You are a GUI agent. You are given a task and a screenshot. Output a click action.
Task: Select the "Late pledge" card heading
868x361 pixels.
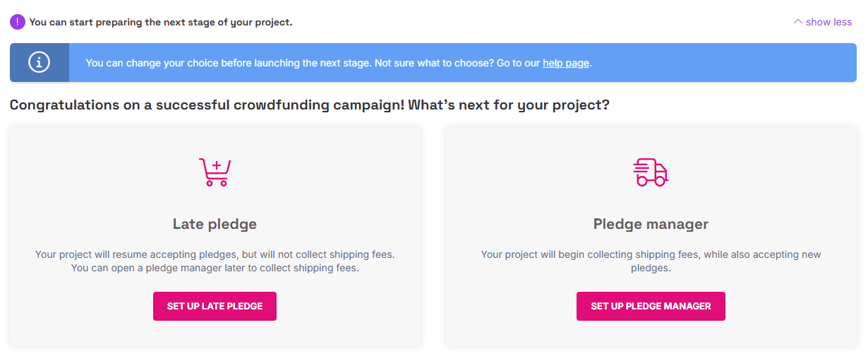click(215, 224)
